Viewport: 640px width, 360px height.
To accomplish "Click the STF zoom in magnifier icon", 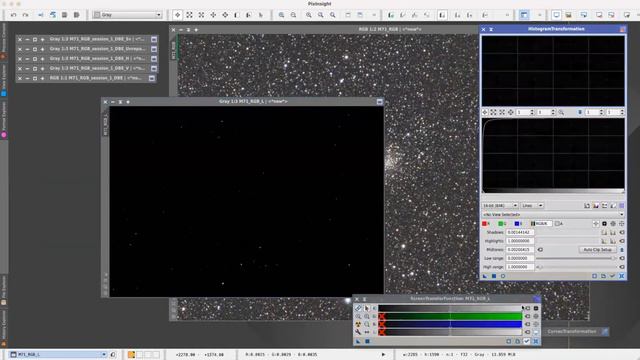I will pyautogui.click(x=358, y=316).
